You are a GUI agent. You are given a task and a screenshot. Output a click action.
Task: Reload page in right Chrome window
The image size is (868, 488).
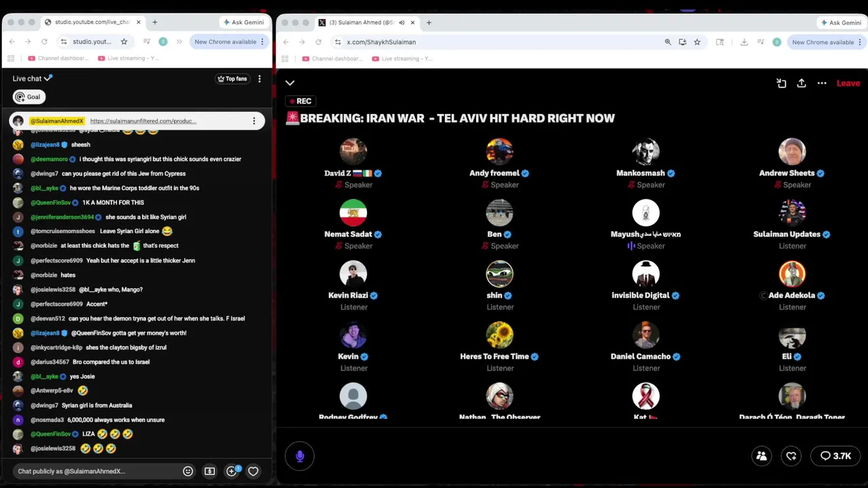[x=318, y=42]
